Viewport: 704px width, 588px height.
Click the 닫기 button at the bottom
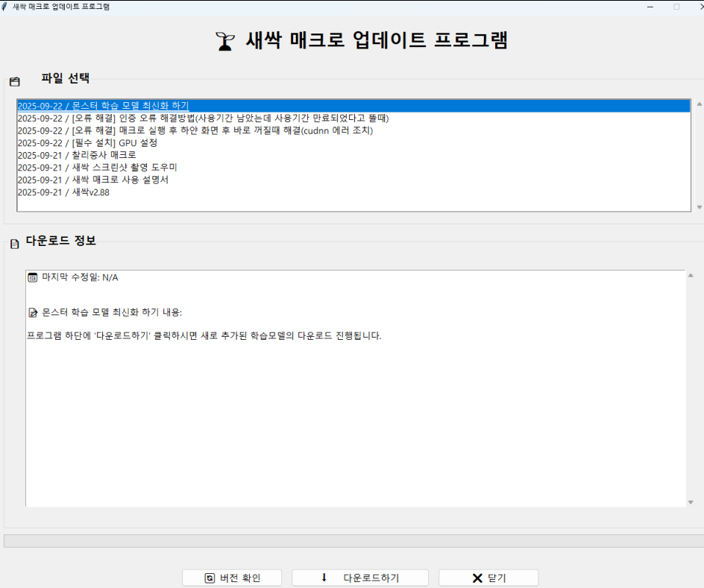[x=488, y=578]
